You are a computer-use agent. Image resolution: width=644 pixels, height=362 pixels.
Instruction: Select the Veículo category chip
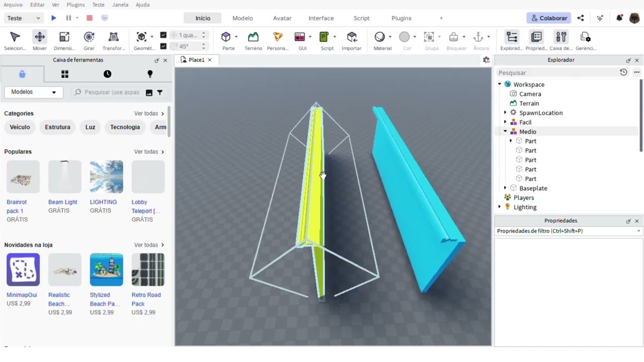click(20, 127)
